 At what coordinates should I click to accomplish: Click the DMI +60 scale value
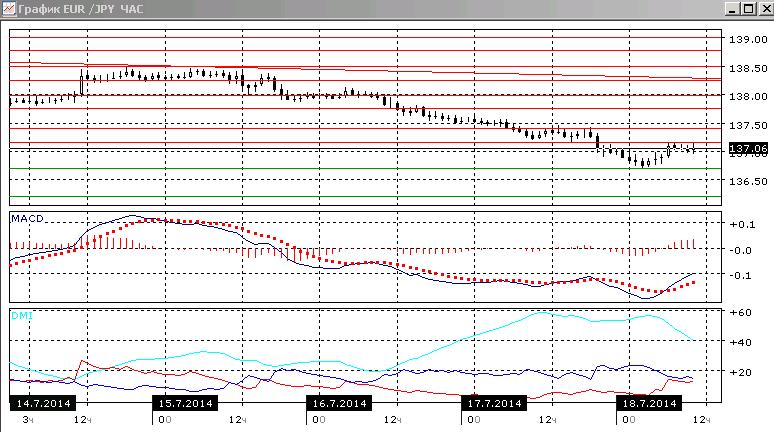click(741, 313)
